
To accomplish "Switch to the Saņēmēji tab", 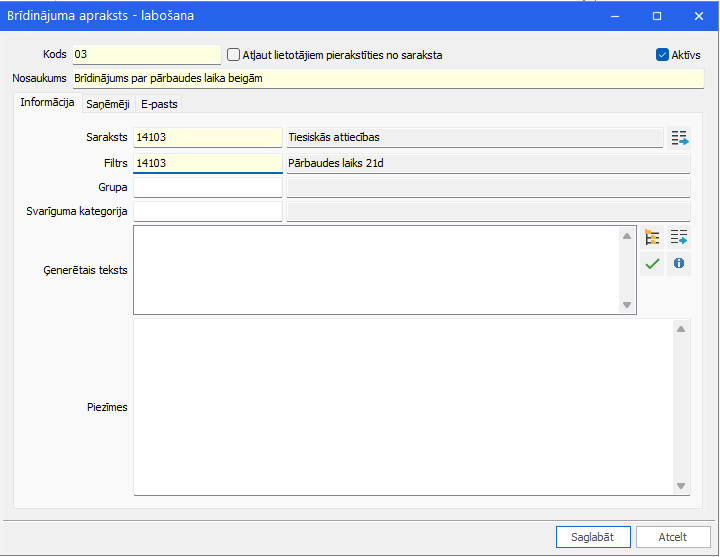I will [x=108, y=104].
